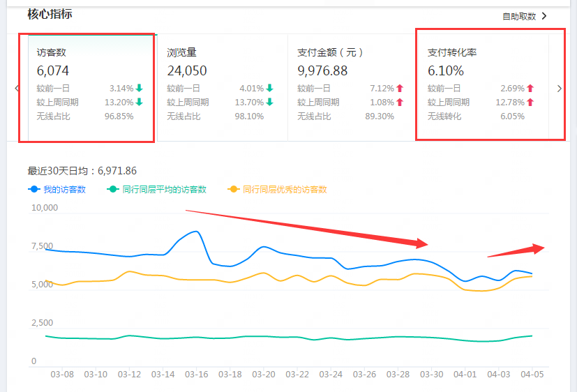Click the payment amount 9,976.88
Image resolution: width=577 pixels, height=392 pixels.
pyautogui.click(x=322, y=70)
